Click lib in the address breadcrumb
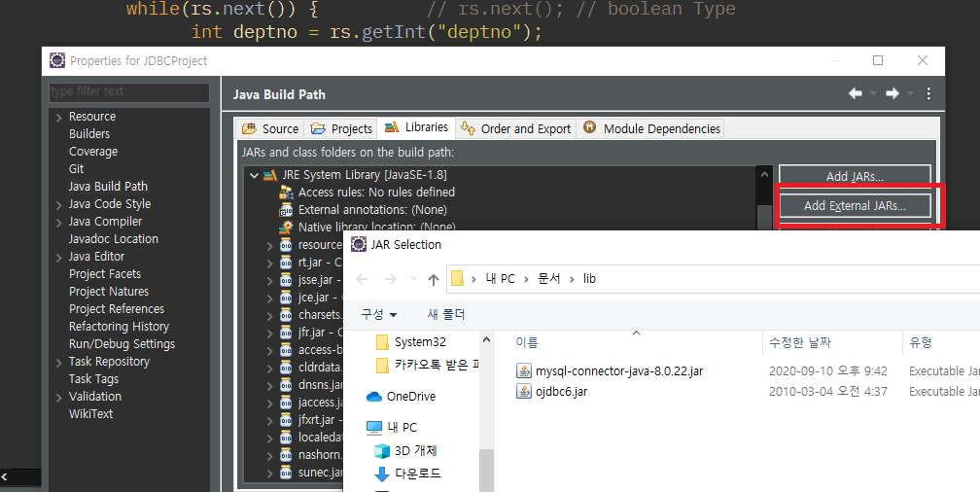The image size is (980, 492). click(589, 279)
